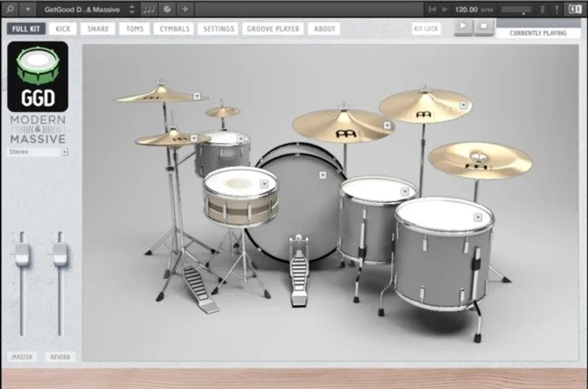Click the small splash cymbal
The image size is (588, 389).
click(x=223, y=112)
